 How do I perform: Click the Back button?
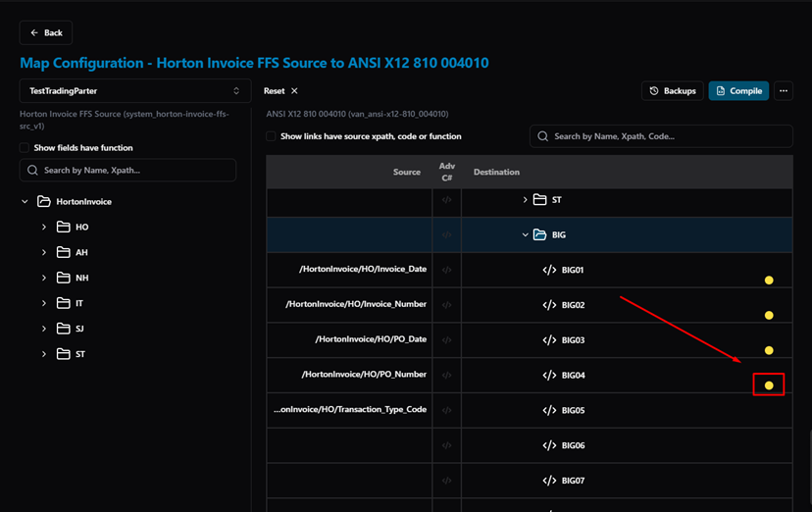pos(46,32)
